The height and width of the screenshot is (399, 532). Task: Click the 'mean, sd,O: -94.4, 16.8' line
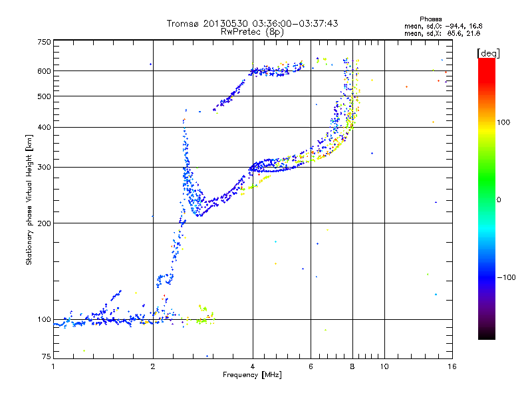(x=443, y=26)
